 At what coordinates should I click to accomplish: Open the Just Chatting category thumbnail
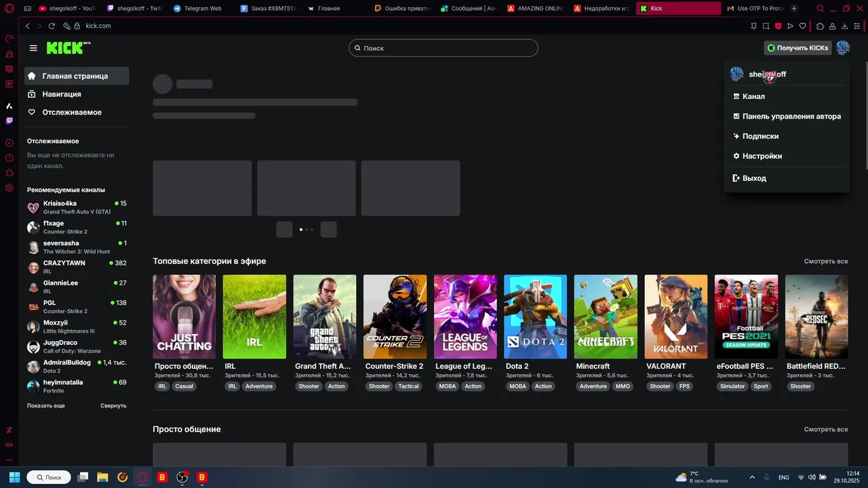pos(184,317)
